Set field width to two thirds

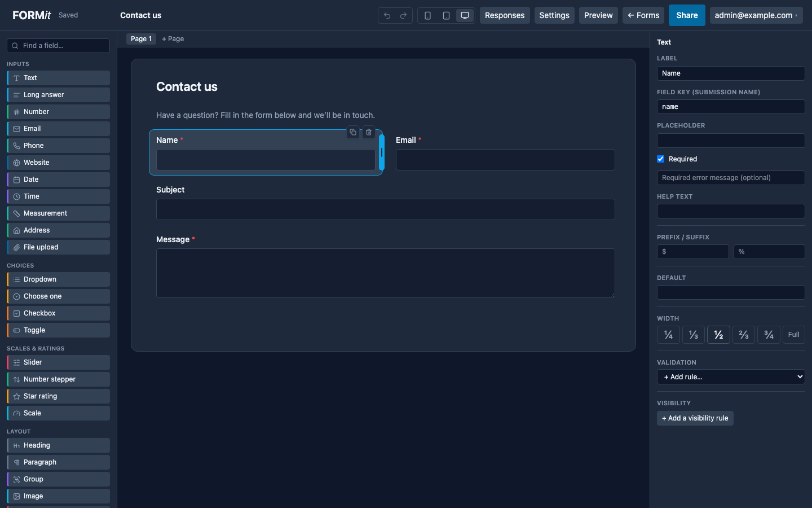point(744,335)
